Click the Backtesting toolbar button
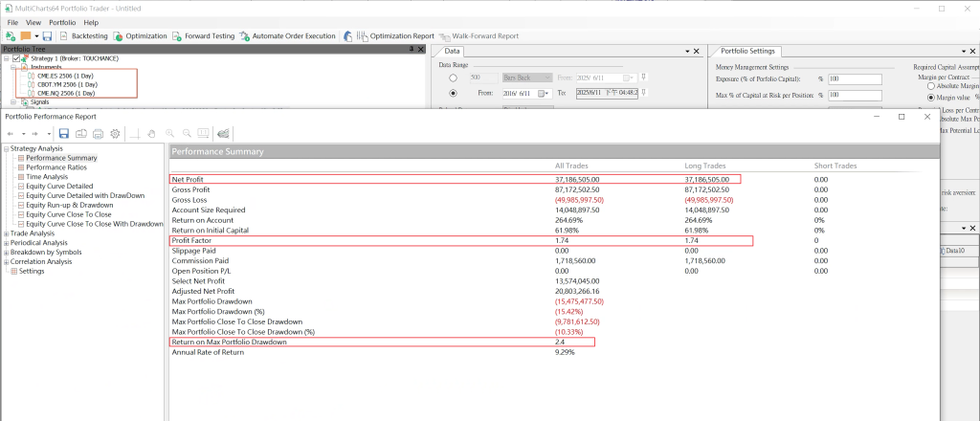980x421 pixels. 83,35
